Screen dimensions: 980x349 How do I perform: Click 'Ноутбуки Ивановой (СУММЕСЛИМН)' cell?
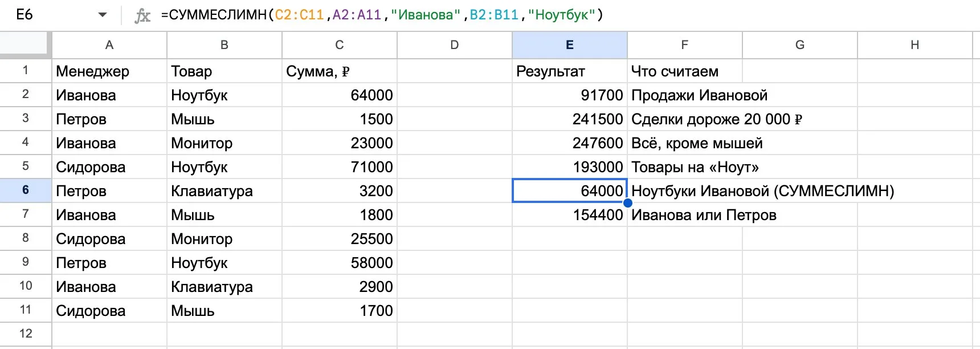[x=763, y=191]
